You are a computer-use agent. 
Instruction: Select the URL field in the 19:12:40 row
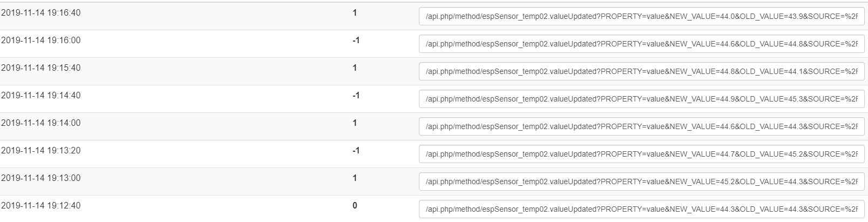click(641, 209)
